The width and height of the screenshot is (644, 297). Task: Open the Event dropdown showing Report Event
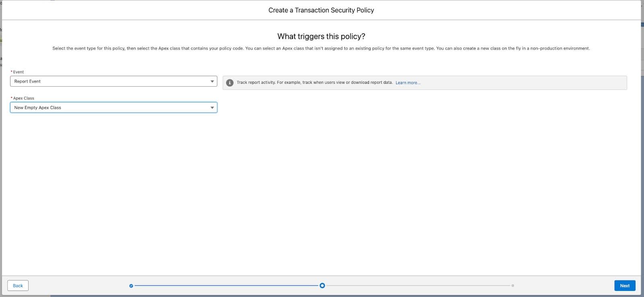114,81
